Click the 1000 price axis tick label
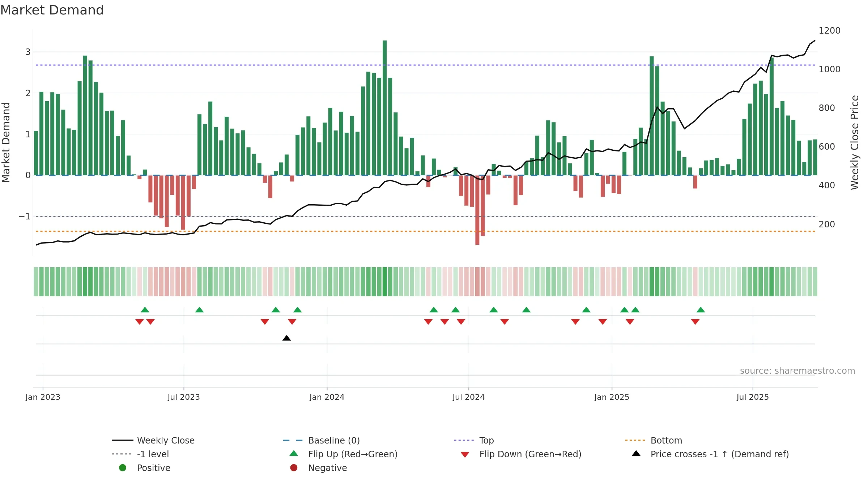868x488 pixels. coord(830,69)
